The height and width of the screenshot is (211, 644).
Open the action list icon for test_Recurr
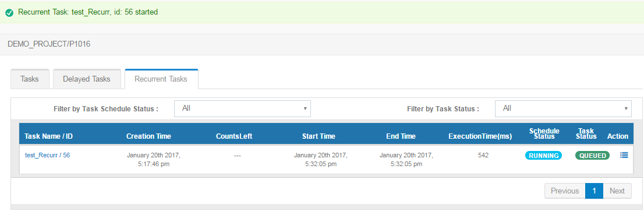[624, 156]
